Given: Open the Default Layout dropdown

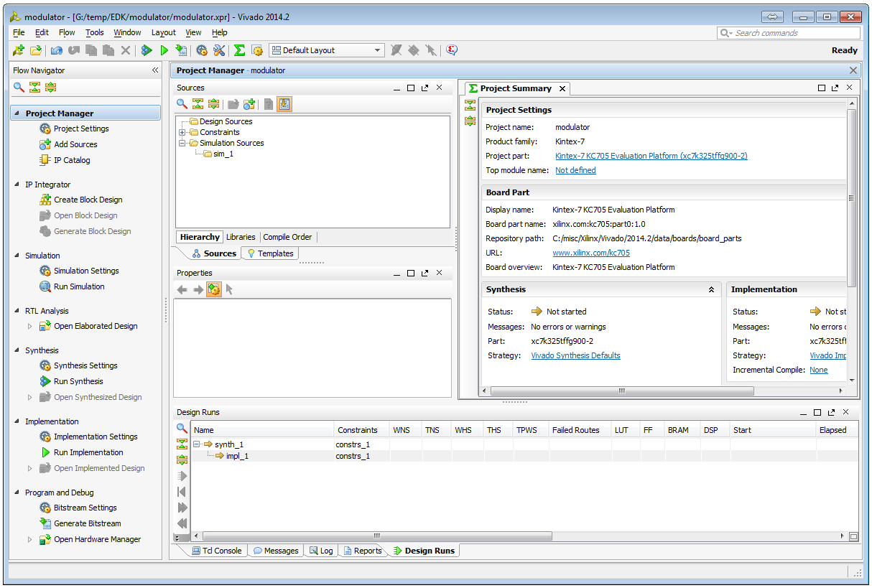Looking at the screenshot, I should coord(327,50).
